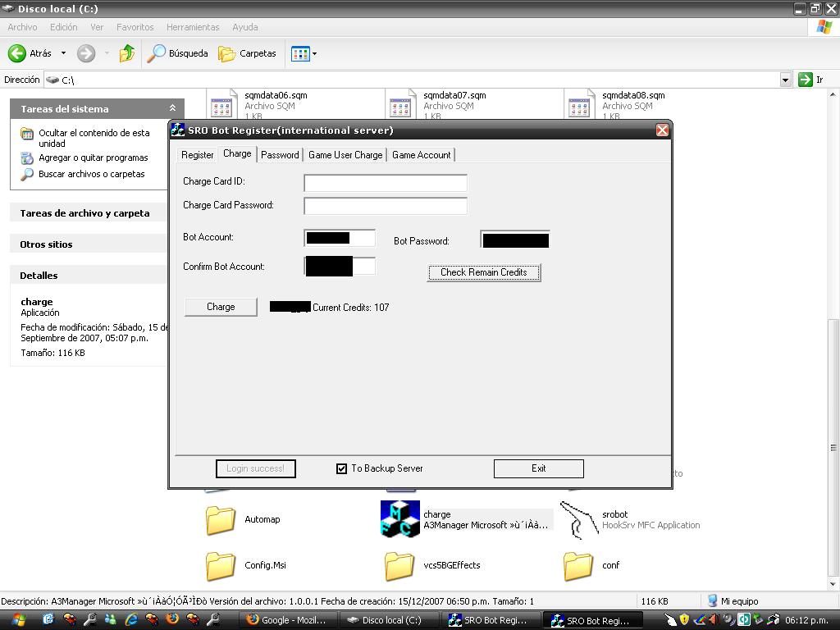Screen dimensions: 840x630
Task: Toggle the Carpetas folders pane
Action: pos(248,53)
